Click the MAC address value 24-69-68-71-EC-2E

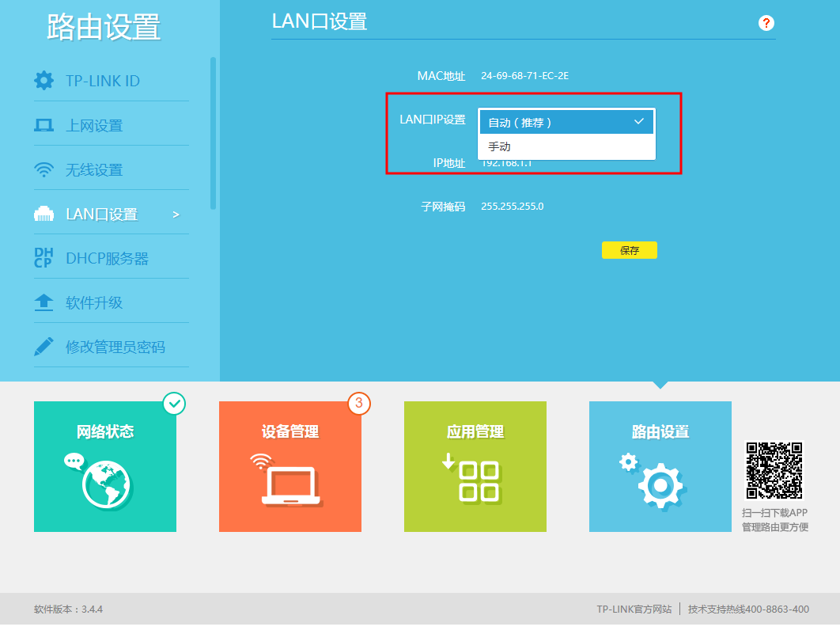(524, 76)
